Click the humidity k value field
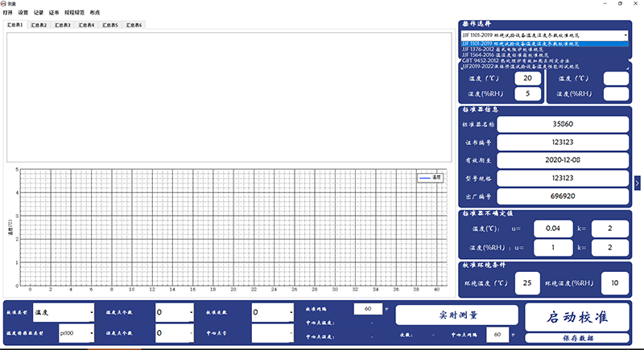 (x=610, y=248)
